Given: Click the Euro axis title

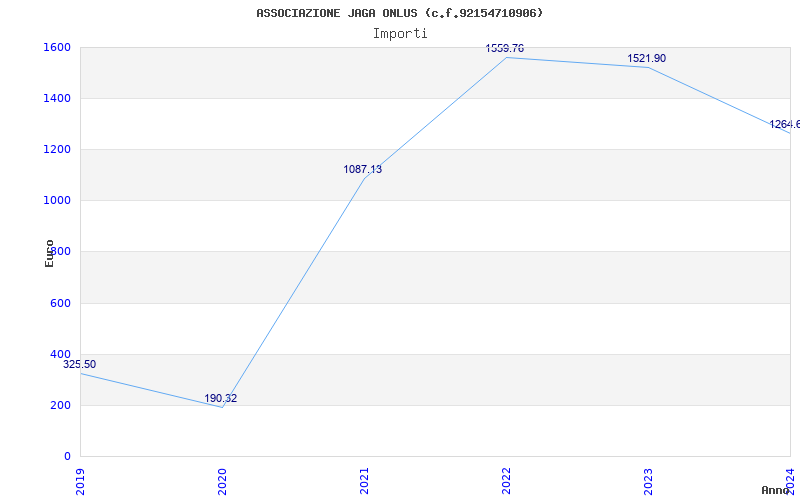Looking at the screenshot, I should click(x=49, y=253).
